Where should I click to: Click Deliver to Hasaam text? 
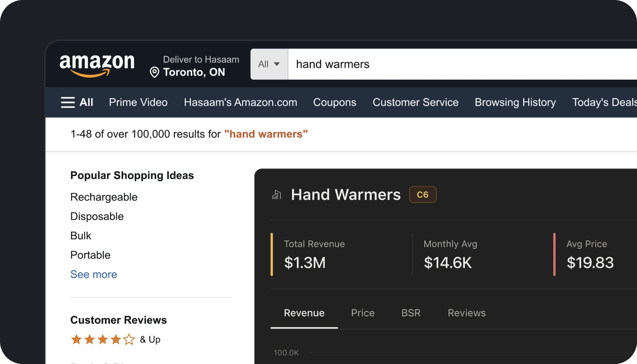tap(201, 60)
